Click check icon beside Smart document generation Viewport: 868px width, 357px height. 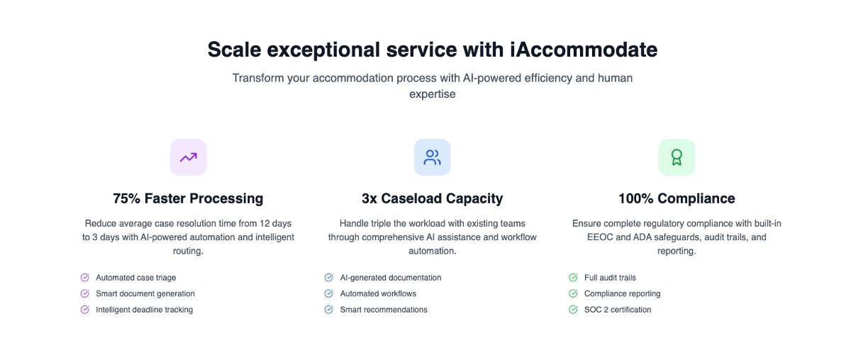point(85,293)
